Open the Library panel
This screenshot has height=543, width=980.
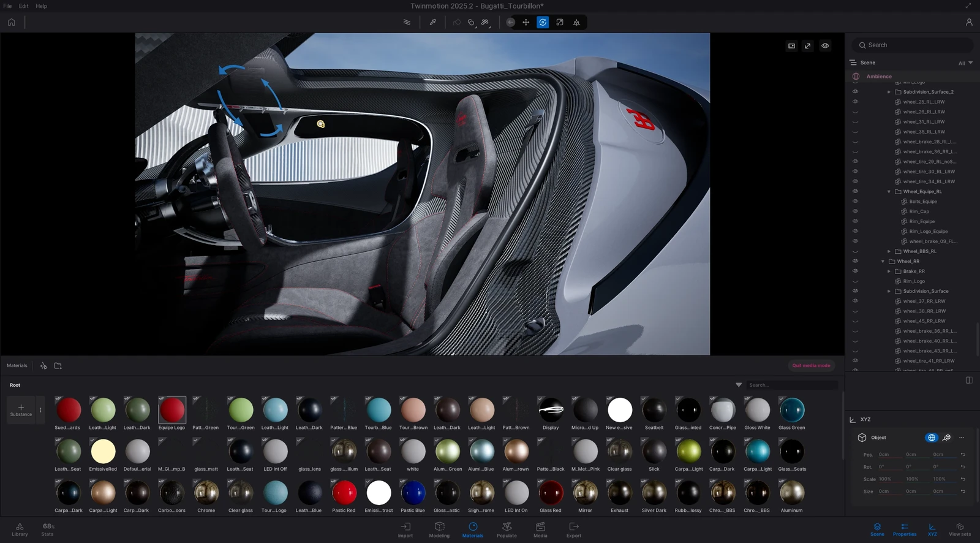coord(20,530)
